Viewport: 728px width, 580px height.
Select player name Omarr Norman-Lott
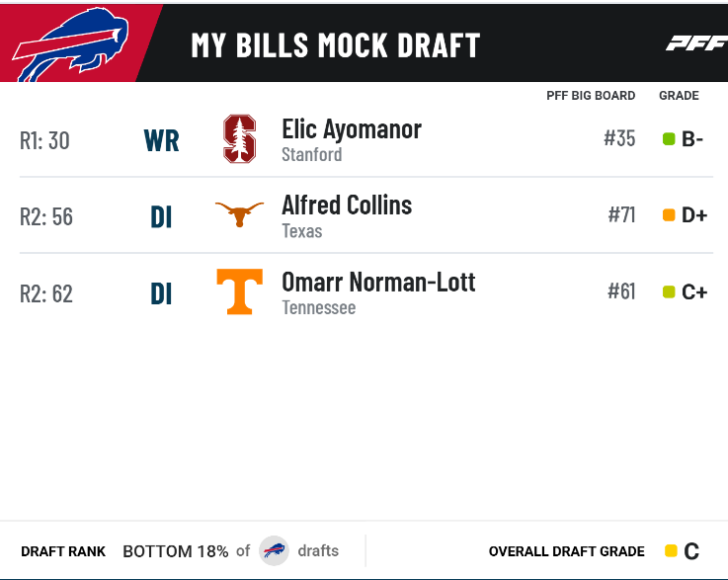378,282
